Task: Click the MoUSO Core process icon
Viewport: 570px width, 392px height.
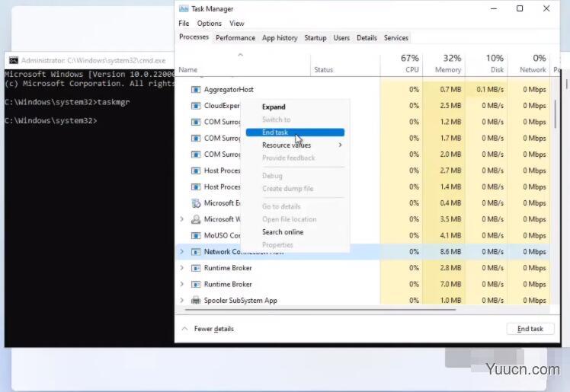Action: point(196,235)
